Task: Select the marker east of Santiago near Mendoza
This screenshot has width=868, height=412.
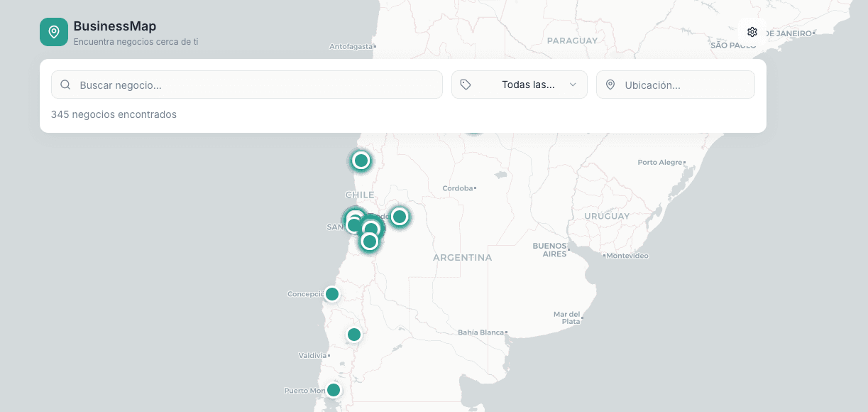Action: tap(399, 217)
